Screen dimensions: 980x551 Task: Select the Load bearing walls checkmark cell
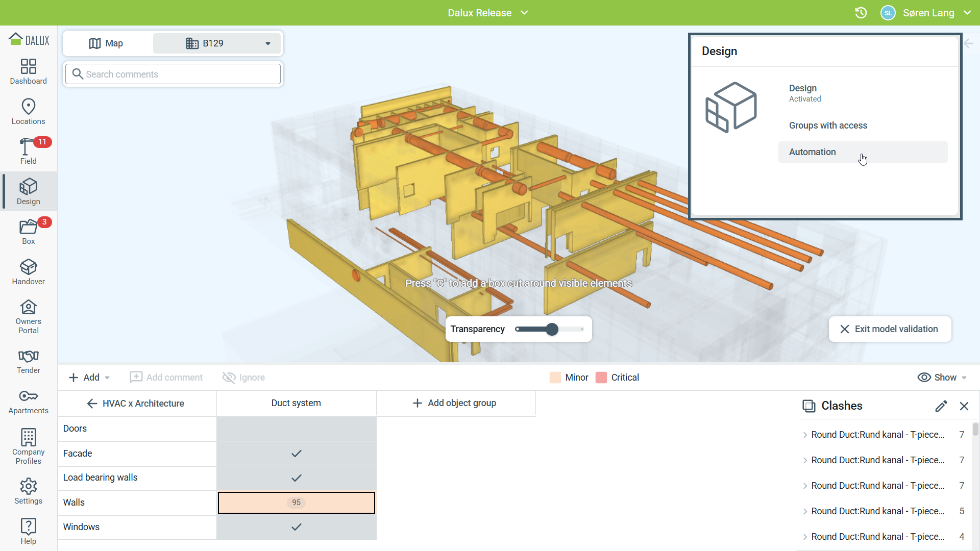point(297,478)
